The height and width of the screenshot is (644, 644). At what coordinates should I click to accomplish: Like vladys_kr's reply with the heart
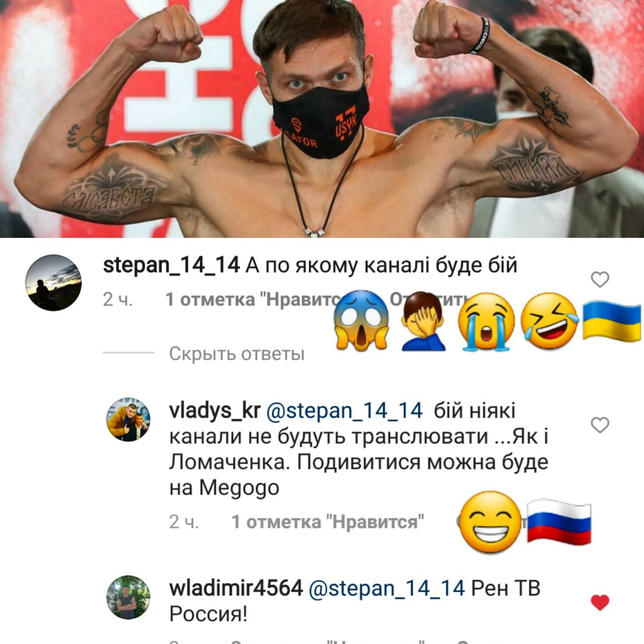(600, 425)
